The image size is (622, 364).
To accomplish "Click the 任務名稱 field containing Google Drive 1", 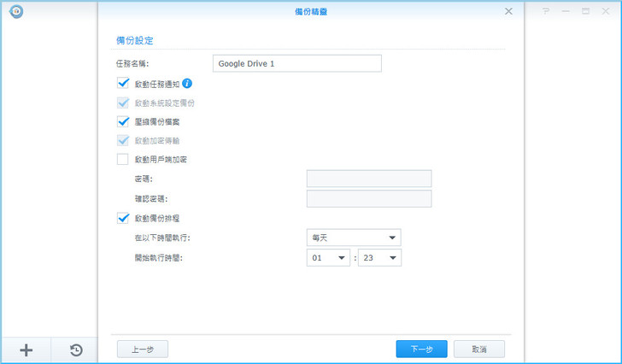I will pyautogui.click(x=296, y=63).
